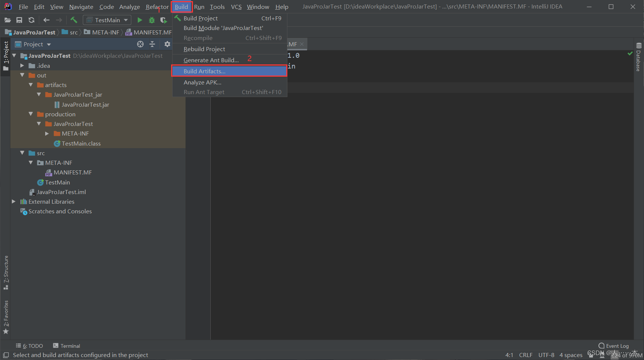Select MANIFEST.MF in project tree

coord(73,172)
